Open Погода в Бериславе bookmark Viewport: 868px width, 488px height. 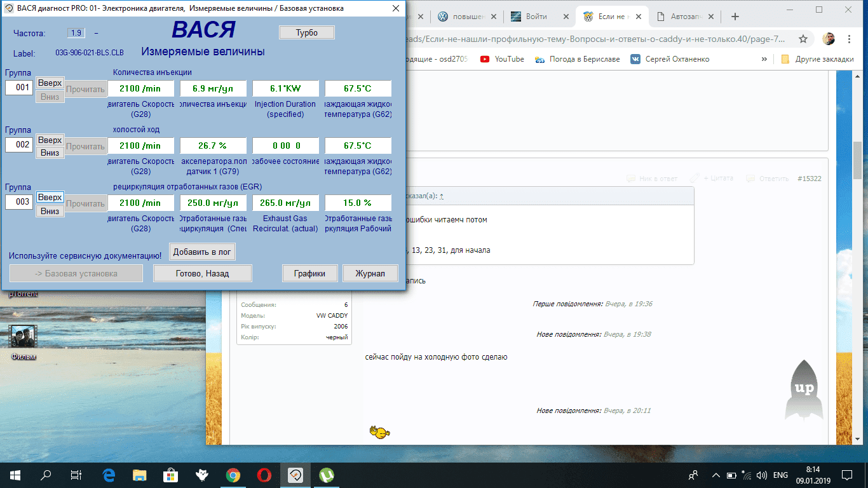(577, 59)
